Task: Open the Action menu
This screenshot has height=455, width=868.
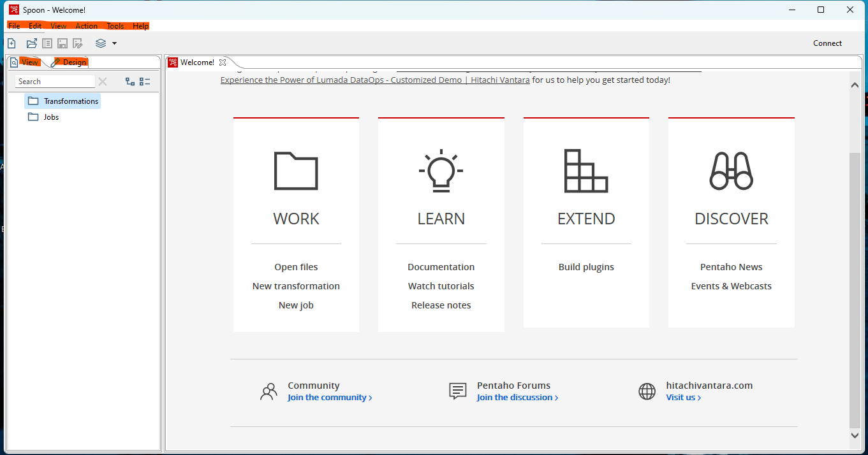Action: [86, 26]
